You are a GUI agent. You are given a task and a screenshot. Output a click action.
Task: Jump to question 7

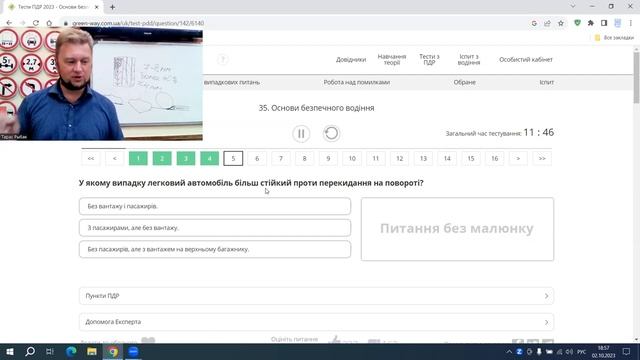(x=281, y=158)
